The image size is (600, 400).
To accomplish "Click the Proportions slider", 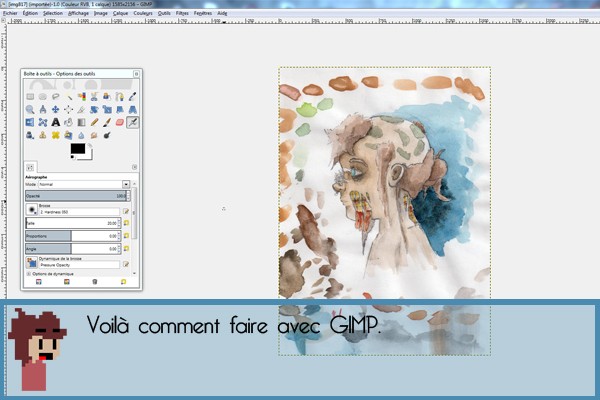I will pos(72,236).
